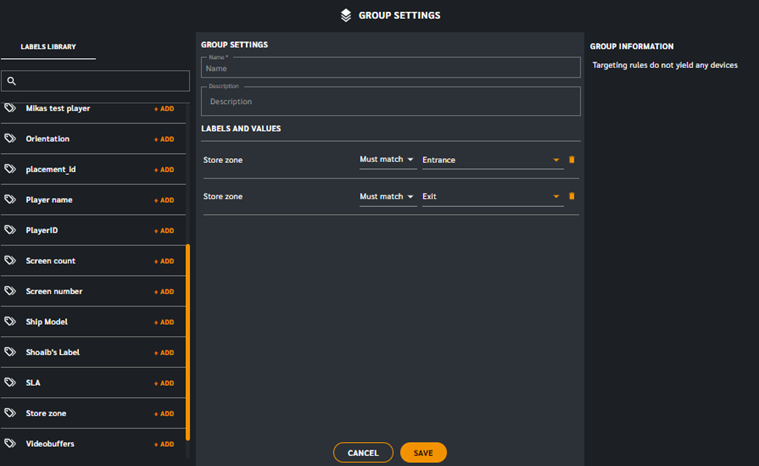Image resolution: width=759 pixels, height=466 pixels.
Task: Click the tag icon beside Orientation
Action: (10, 138)
